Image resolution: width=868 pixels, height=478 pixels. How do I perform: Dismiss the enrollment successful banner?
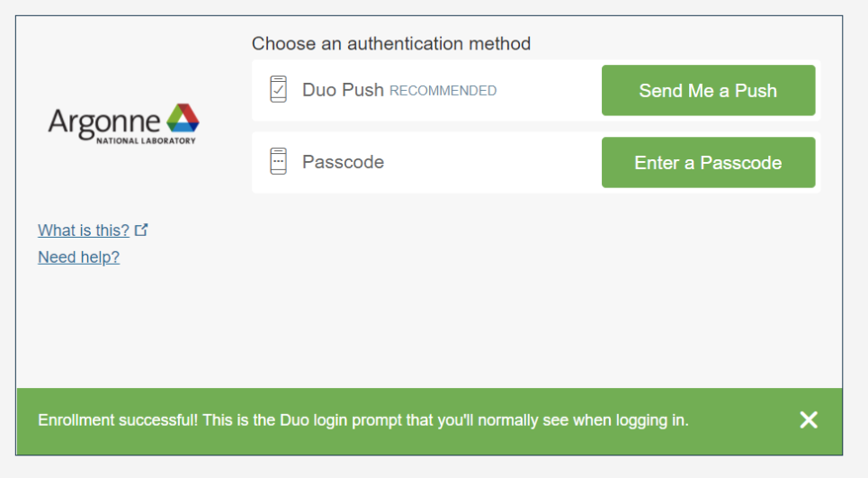point(809,419)
